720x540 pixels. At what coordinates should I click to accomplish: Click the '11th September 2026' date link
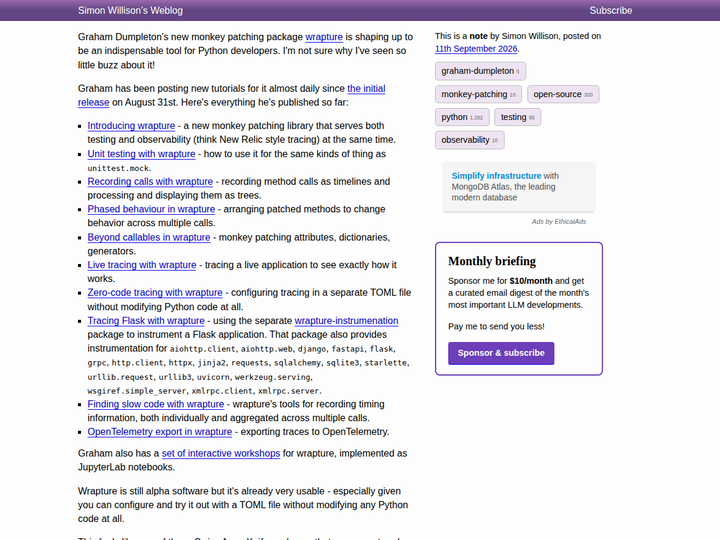[476, 49]
